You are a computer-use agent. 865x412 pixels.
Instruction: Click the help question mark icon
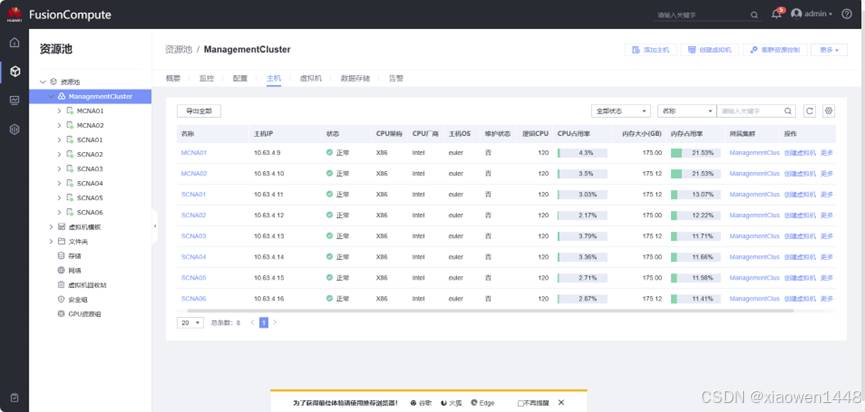(x=847, y=14)
